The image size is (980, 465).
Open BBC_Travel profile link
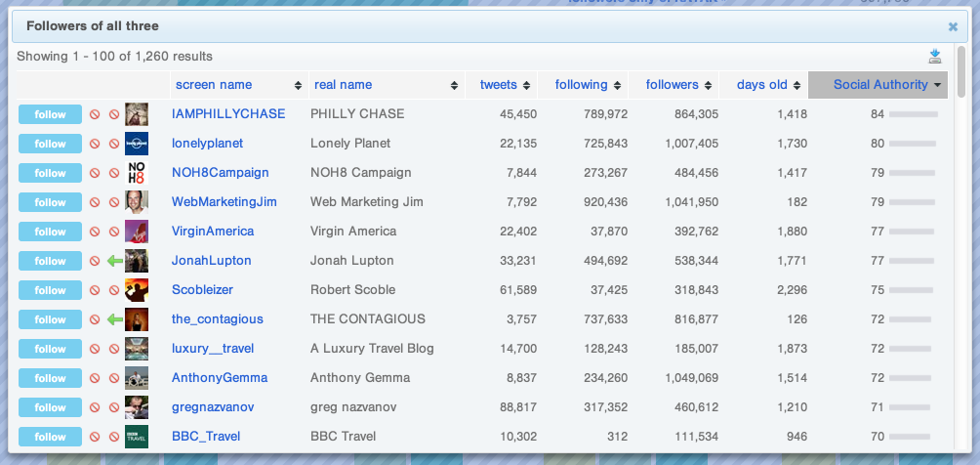click(x=206, y=437)
